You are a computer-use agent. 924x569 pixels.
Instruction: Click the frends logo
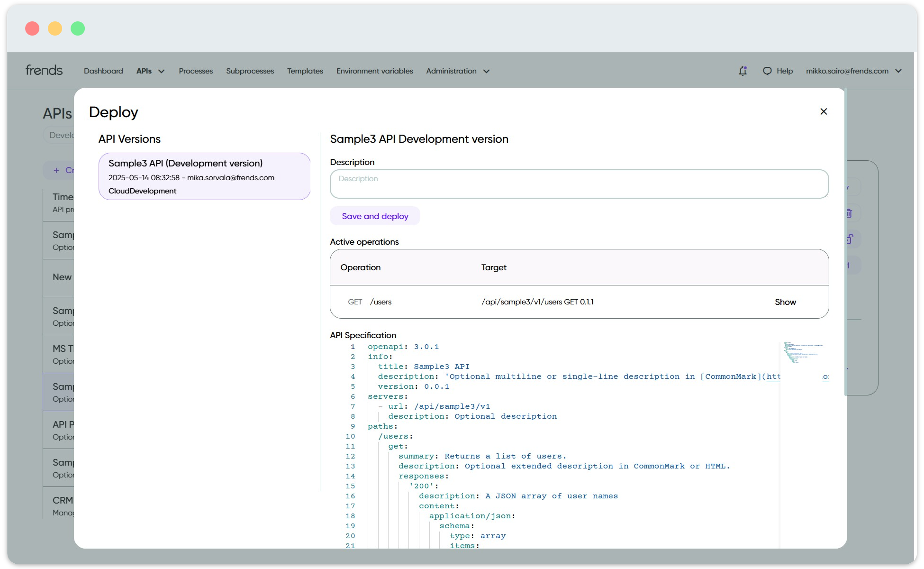(44, 71)
